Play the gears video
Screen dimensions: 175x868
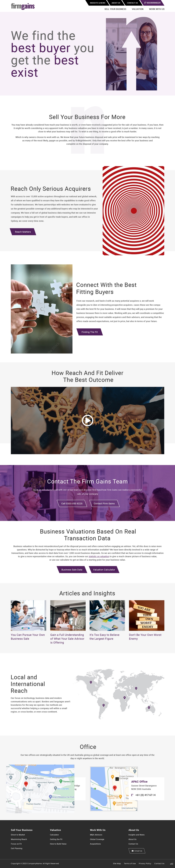(87, 420)
